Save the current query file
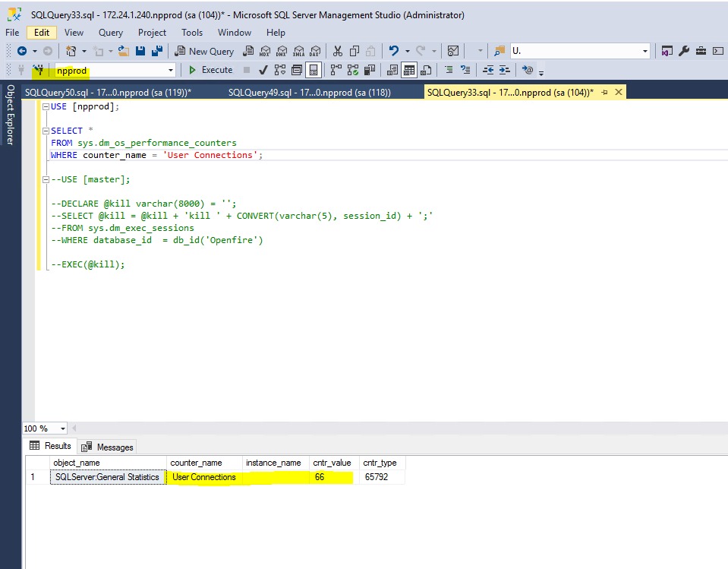The width and height of the screenshot is (728, 569). [140, 51]
